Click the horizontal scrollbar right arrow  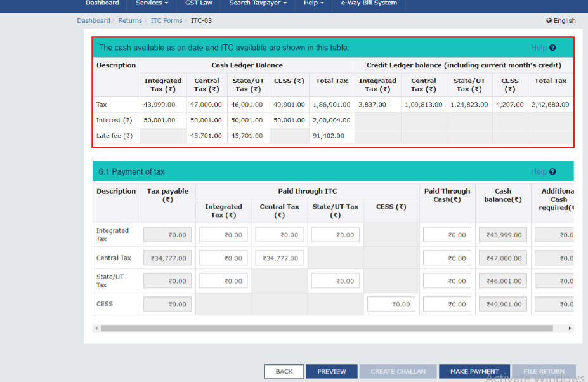[570, 328]
